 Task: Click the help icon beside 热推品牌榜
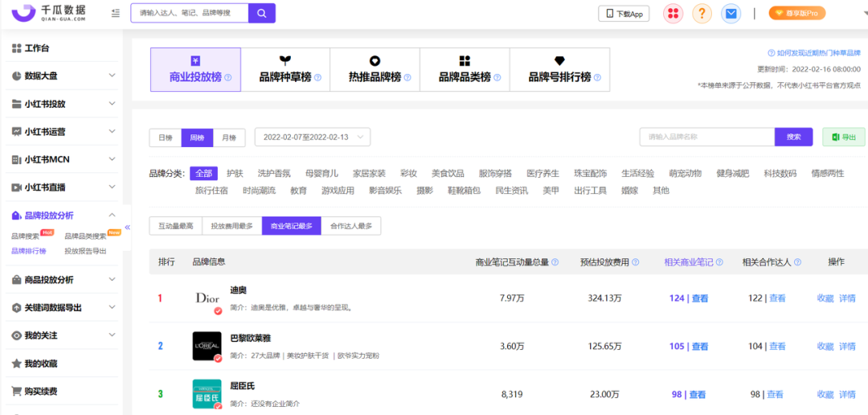coord(407,78)
